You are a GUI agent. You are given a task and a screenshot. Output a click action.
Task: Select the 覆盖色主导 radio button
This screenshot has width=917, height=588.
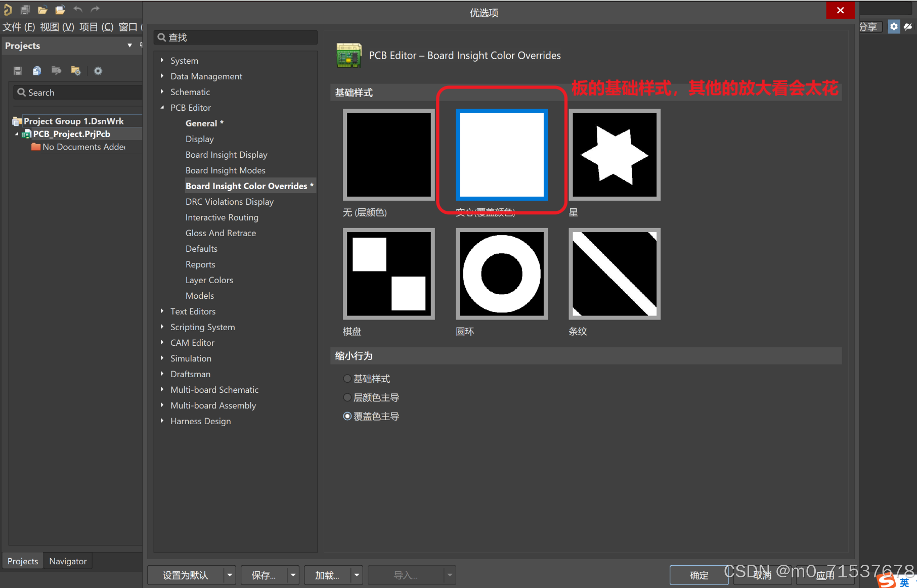tap(347, 416)
